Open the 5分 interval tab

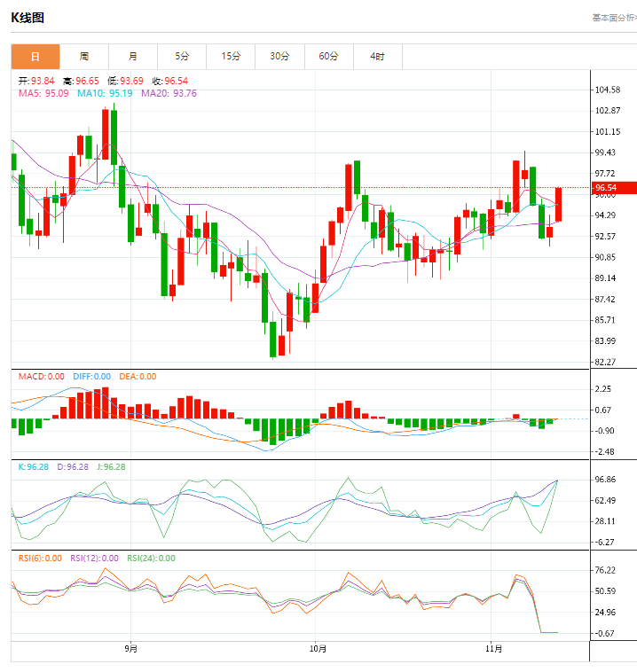click(182, 56)
